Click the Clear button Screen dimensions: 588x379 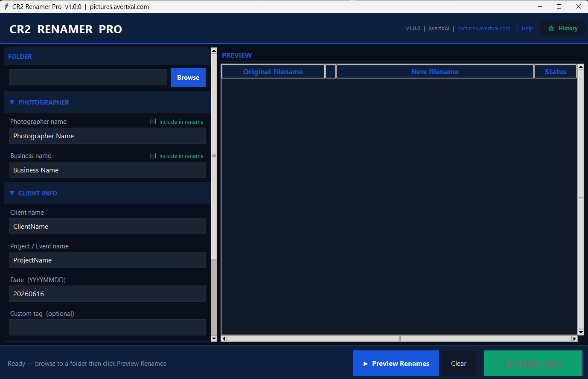[459, 363]
